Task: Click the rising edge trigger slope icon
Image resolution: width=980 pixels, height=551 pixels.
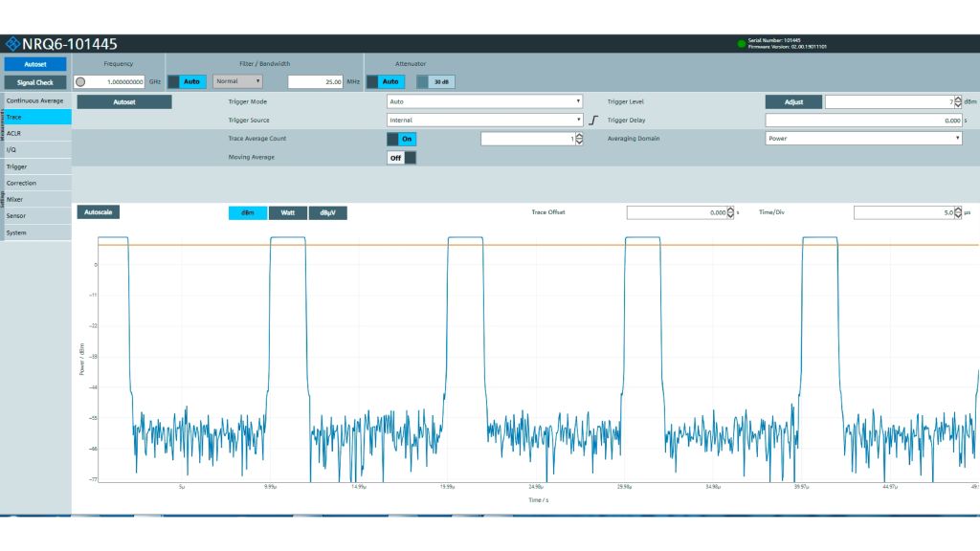Action: (x=594, y=121)
